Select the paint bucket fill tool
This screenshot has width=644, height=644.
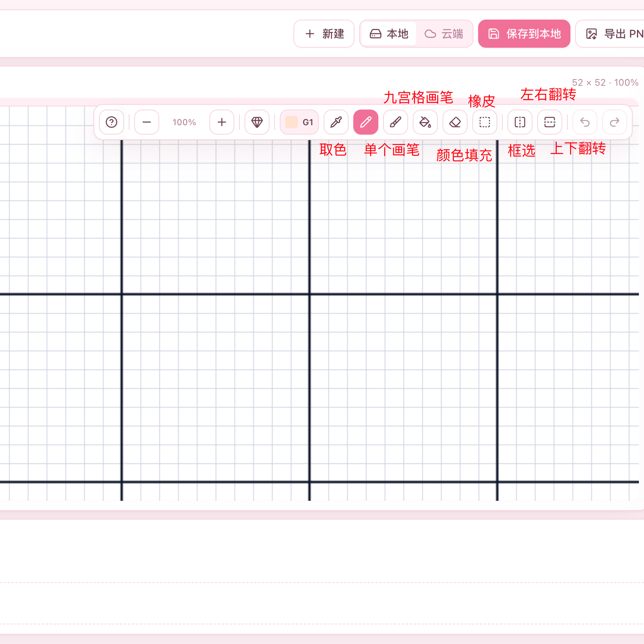coord(425,122)
